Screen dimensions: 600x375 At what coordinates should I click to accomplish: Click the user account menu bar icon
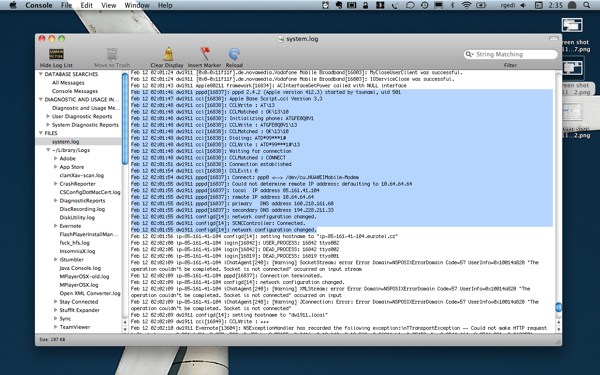(x=572, y=5)
